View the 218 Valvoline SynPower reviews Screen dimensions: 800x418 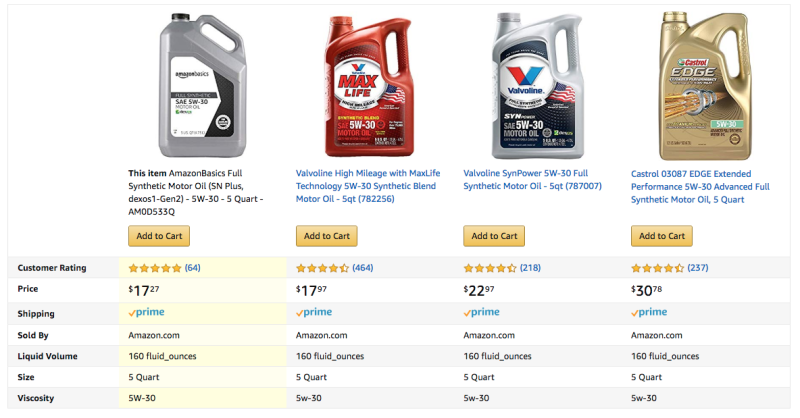pyautogui.click(x=530, y=268)
